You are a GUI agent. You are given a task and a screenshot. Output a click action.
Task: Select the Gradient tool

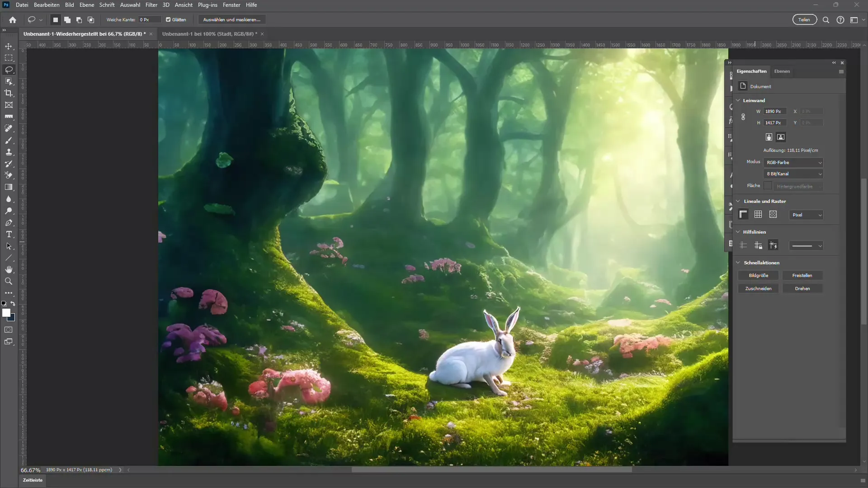[x=9, y=187]
